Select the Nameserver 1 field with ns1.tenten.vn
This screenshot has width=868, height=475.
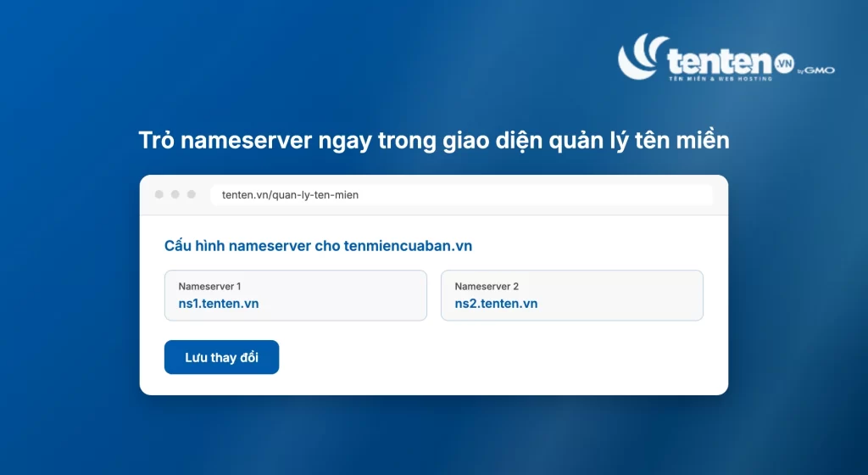(296, 295)
